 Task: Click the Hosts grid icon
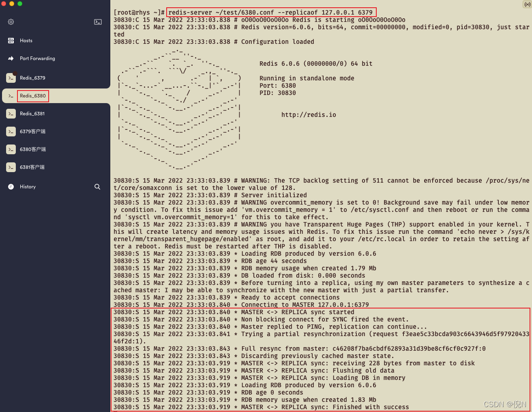(x=11, y=41)
